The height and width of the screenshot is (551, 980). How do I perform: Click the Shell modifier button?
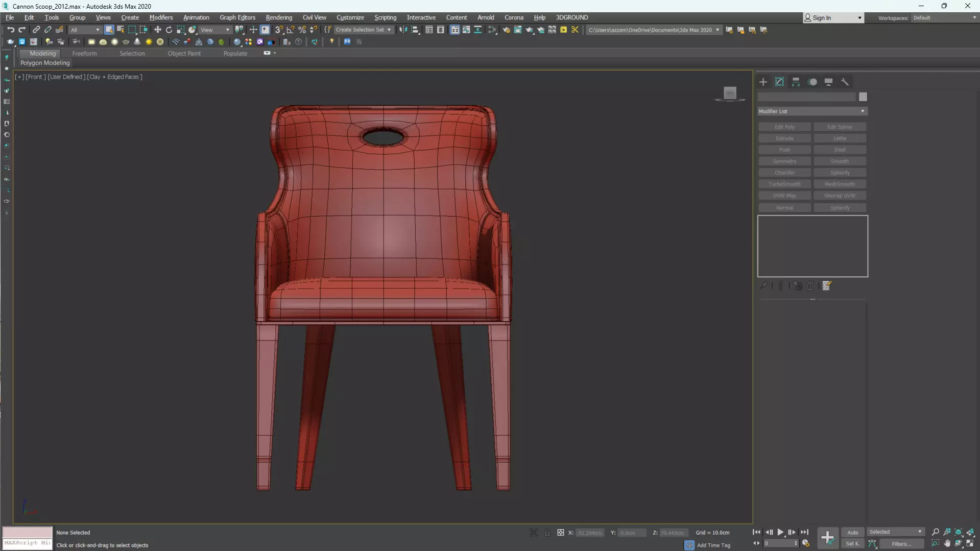[x=840, y=150]
